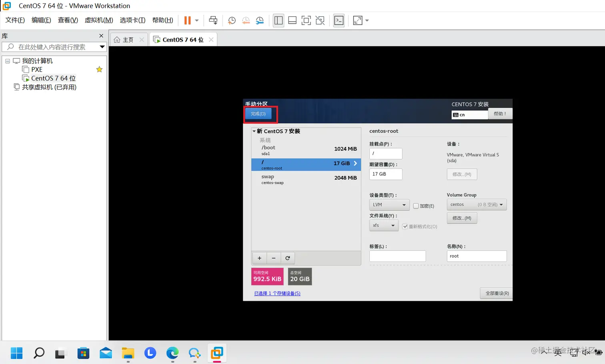The image size is (605, 364).
Task: Collapse the 我的计算机 tree node
Action: (x=8, y=61)
